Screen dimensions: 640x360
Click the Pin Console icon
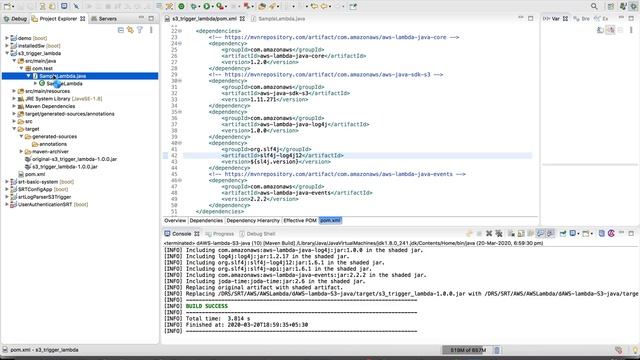(563, 233)
